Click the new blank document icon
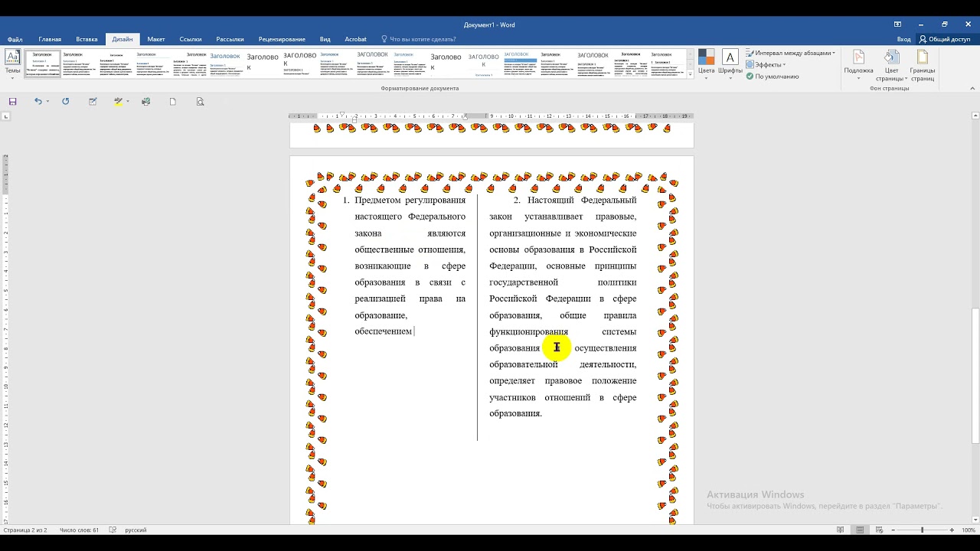This screenshot has width=980, height=551. pyautogui.click(x=173, y=101)
